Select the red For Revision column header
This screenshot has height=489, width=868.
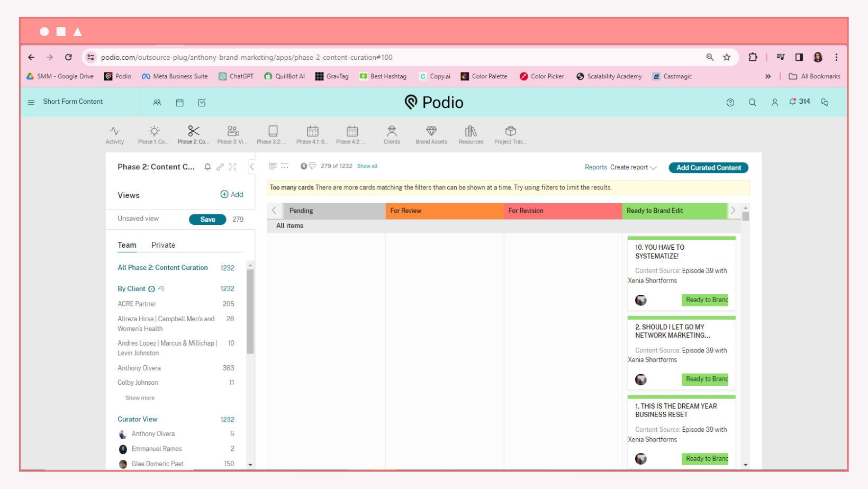click(x=563, y=211)
